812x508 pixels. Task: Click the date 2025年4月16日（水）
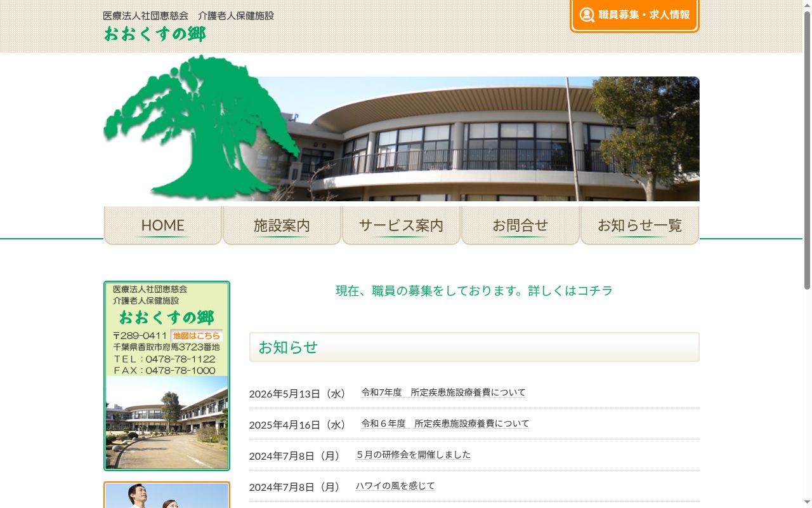[x=299, y=425]
